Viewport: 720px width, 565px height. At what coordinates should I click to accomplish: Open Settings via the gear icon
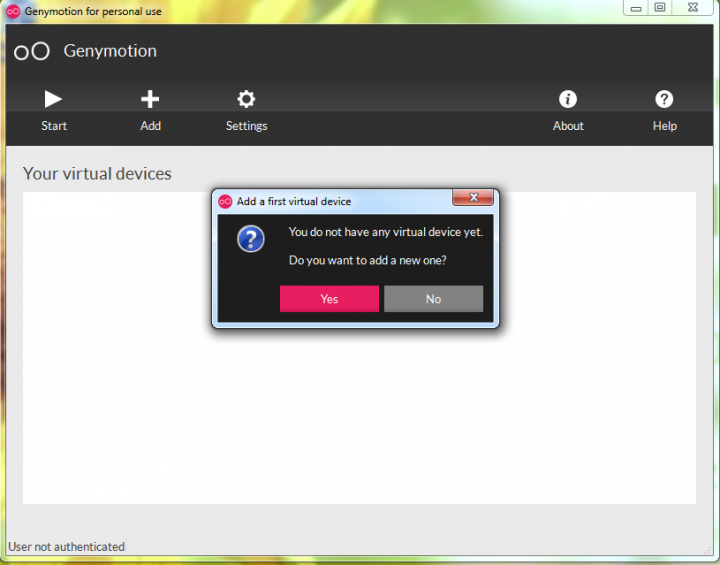[246, 99]
